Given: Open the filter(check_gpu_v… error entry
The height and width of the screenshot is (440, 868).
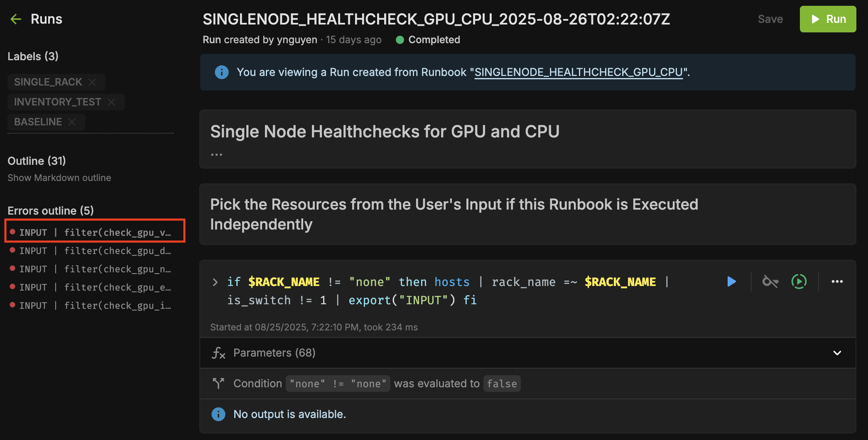Looking at the screenshot, I should pos(95,232).
